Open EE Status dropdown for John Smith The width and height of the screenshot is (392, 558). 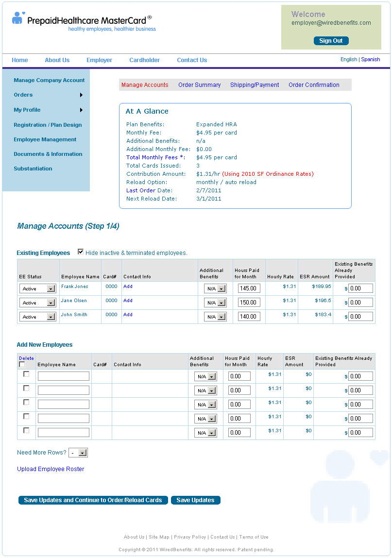click(38, 317)
